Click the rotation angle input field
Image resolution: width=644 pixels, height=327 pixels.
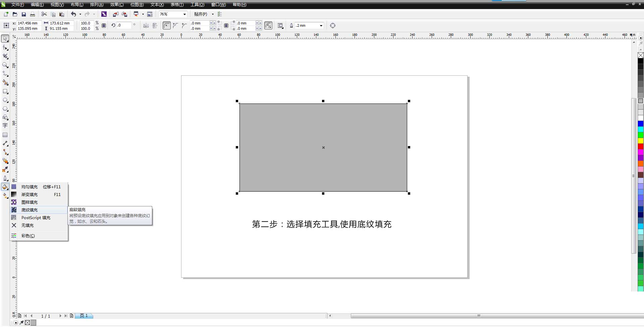click(123, 25)
